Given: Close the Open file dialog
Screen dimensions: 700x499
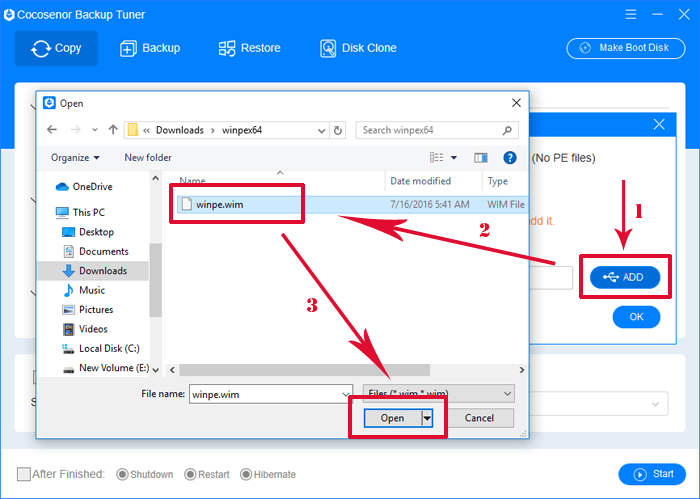Looking at the screenshot, I should (516, 103).
